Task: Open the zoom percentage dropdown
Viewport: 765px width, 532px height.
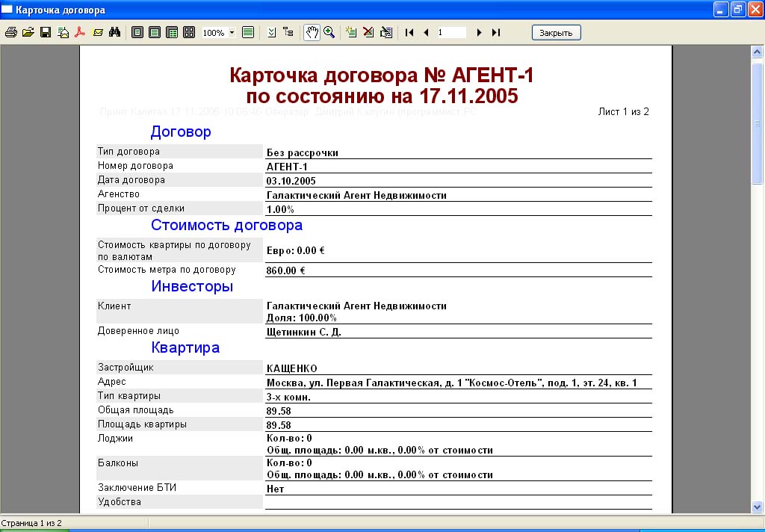Action: tap(232, 33)
